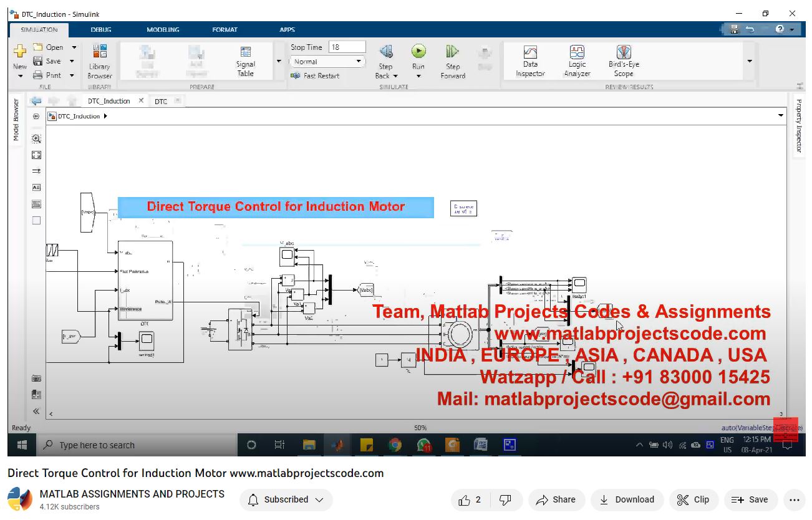Launch the Logic Analyzer
This screenshot has width=812, height=520.
point(577,61)
